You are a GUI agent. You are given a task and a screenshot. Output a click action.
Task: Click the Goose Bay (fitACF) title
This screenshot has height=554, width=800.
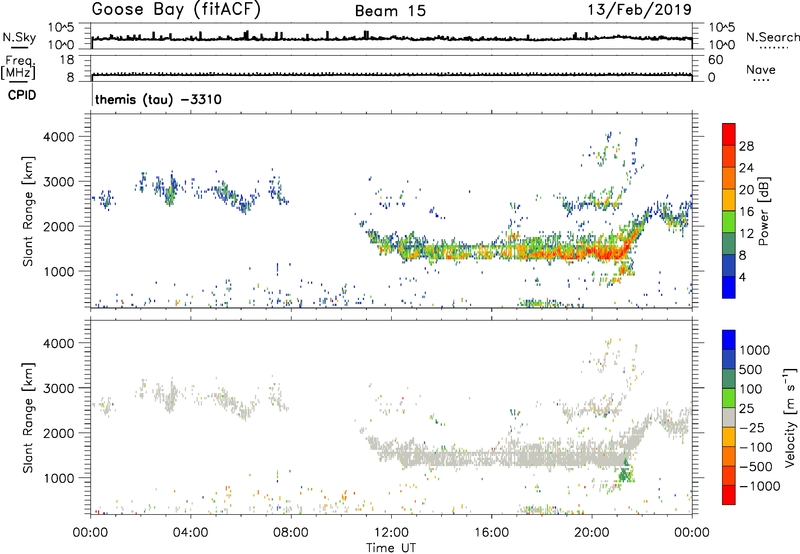(176, 10)
